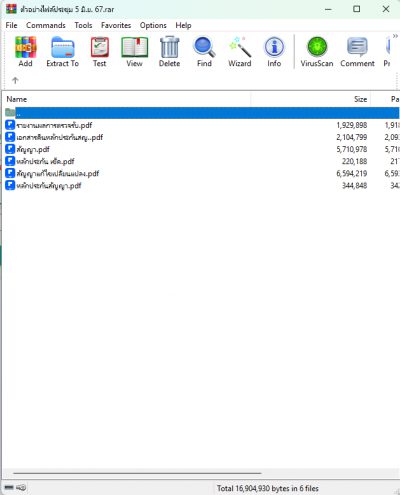Sort by the Size column header
The height and width of the screenshot is (495, 400).
(x=311, y=99)
